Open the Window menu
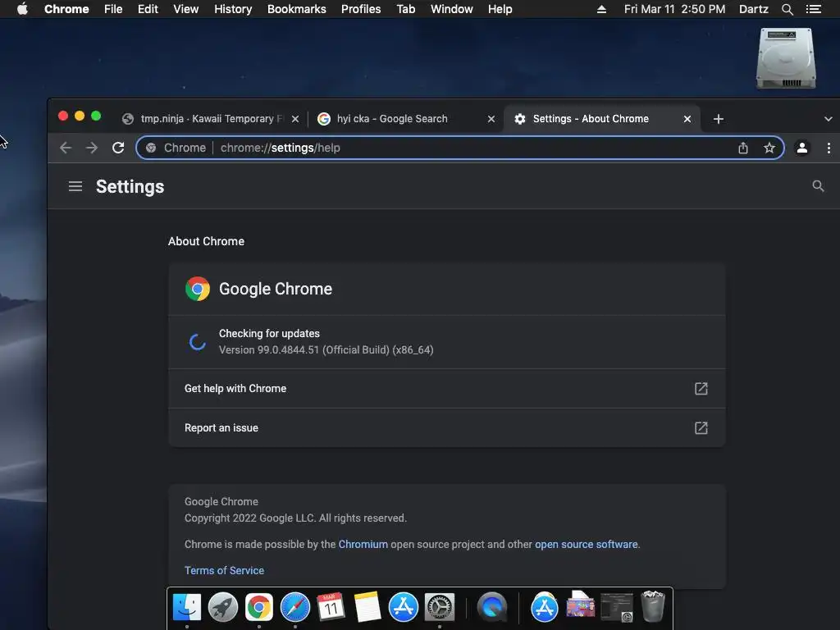Screen dimensions: 840x630 click(x=452, y=9)
